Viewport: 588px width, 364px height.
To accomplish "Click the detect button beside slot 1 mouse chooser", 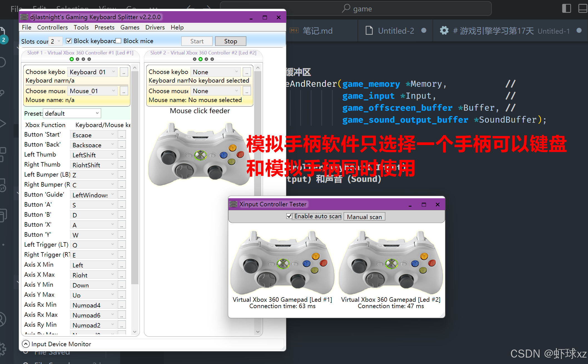I will [x=124, y=91].
